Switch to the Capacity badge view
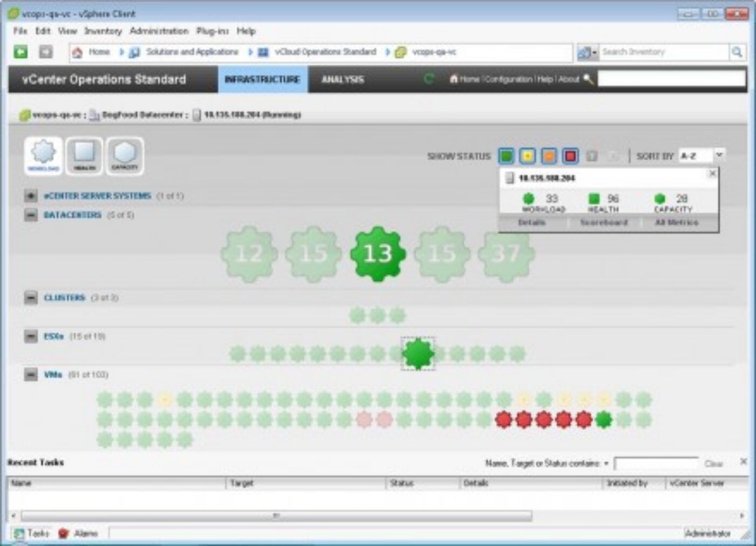The height and width of the screenshot is (546, 756). tap(125, 156)
